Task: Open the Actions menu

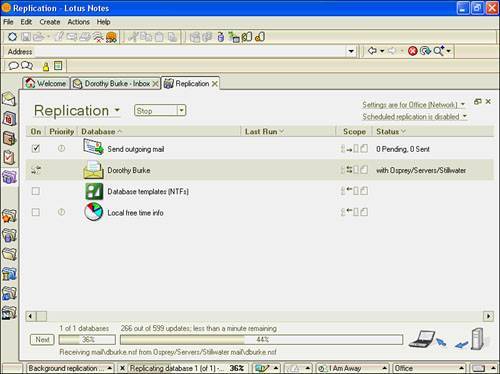Action: pos(79,22)
